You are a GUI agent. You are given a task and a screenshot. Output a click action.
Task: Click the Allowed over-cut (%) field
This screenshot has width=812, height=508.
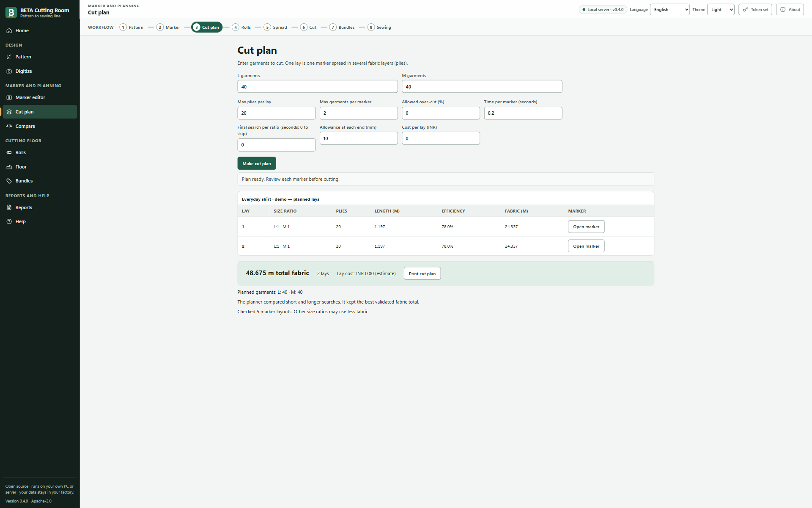(x=441, y=113)
